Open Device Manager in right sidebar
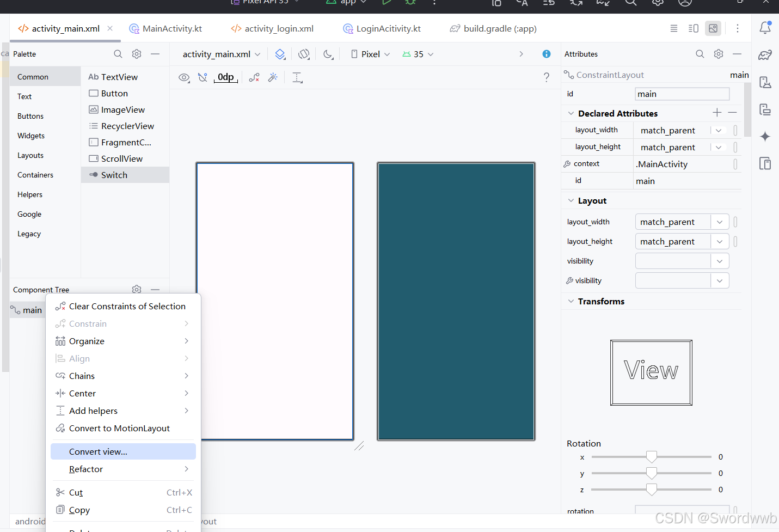Screen dimensions: 779x532 pyautogui.click(x=765, y=82)
